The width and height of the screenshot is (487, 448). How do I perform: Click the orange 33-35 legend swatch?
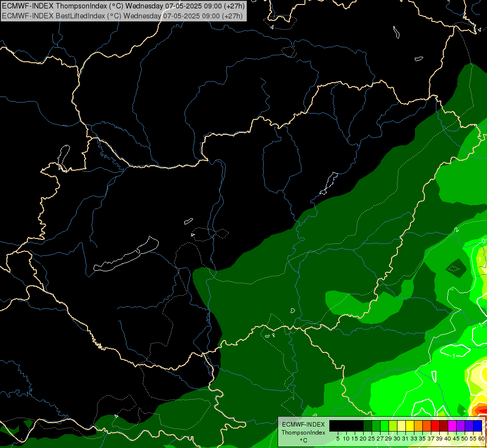click(x=418, y=426)
